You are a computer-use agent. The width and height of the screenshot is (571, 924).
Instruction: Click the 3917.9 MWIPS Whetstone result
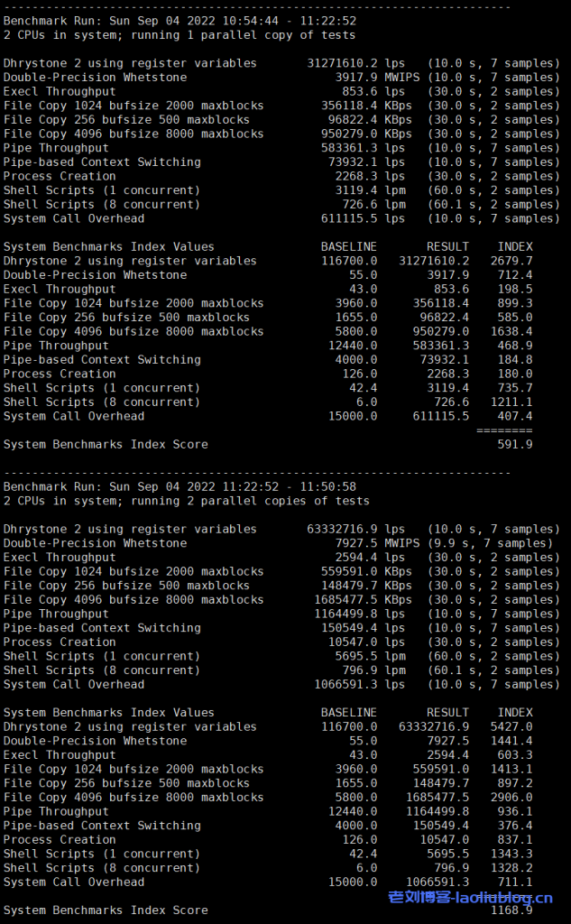pos(357,78)
